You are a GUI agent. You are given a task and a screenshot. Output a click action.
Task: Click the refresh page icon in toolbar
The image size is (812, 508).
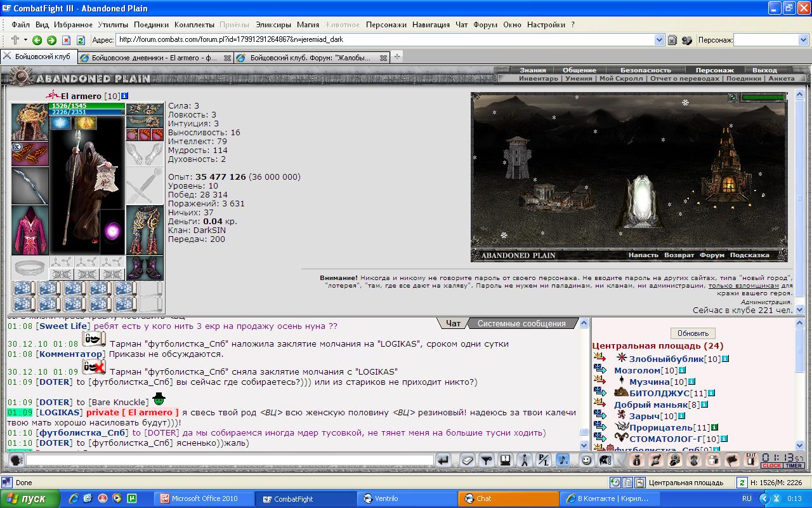click(81, 40)
